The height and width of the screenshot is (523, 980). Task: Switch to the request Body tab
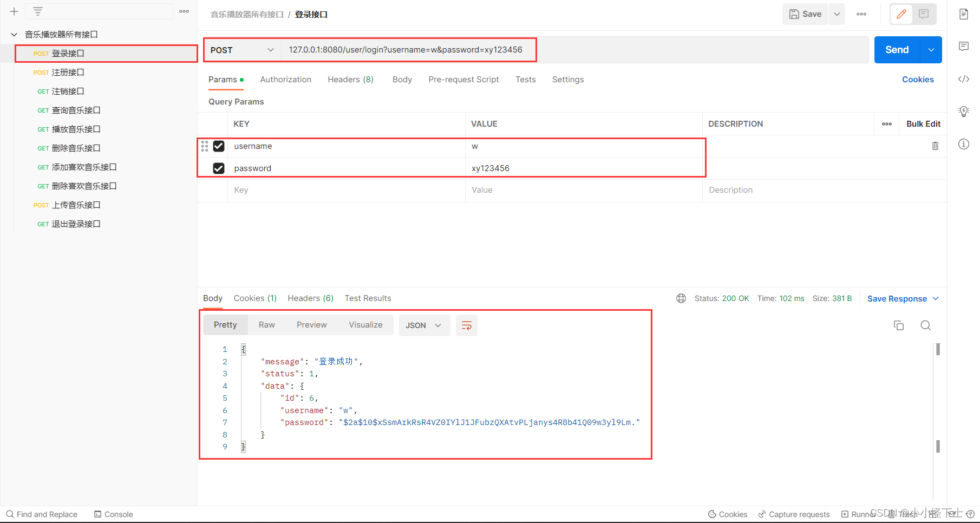pyautogui.click(x=402, y=80)
